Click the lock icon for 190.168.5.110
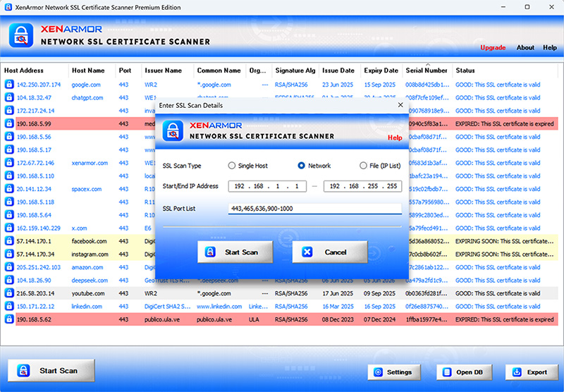Viewport: 564px width, 392px height. [9, 176]
